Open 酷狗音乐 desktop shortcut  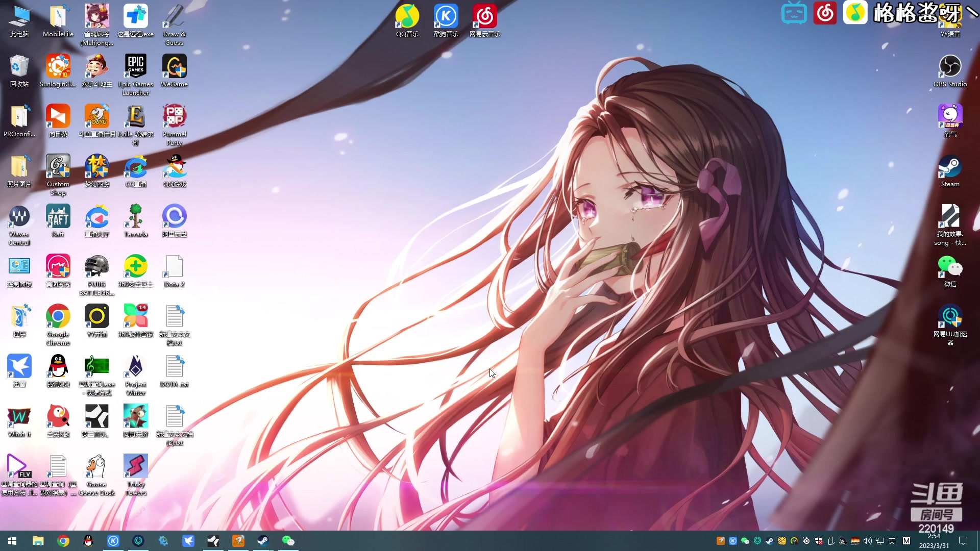tap(446, 20)
